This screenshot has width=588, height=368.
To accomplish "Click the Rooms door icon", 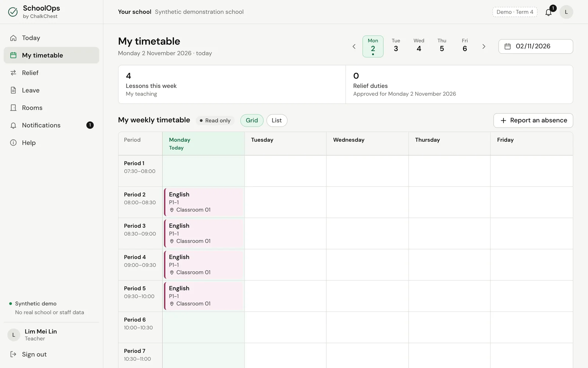I will click(x=13, y=108).
